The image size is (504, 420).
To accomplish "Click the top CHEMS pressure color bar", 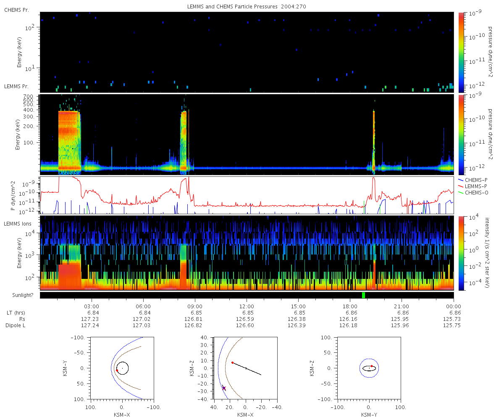I will click(461, 52).
